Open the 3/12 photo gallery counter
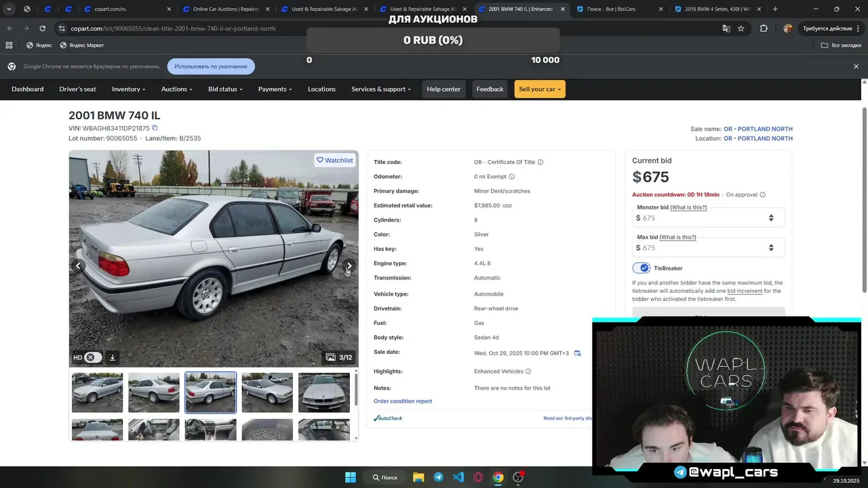The width and height of the screenshot is (868, 488). point(339,357)
